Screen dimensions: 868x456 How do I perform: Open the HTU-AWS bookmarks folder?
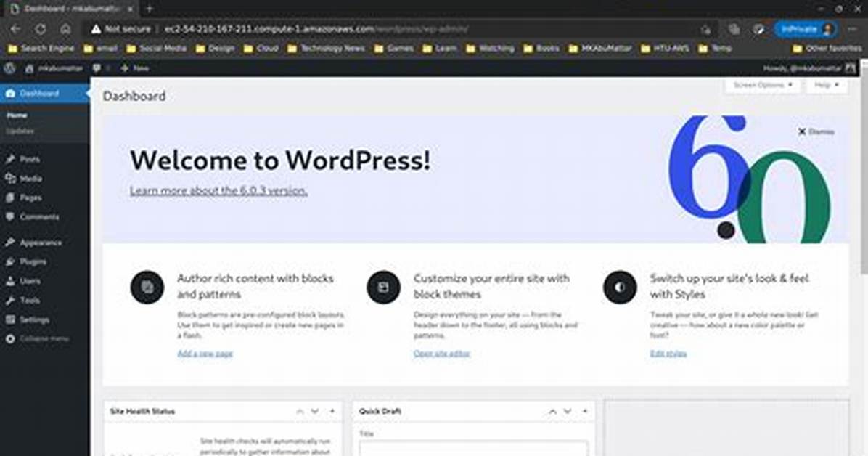point(665,49)
